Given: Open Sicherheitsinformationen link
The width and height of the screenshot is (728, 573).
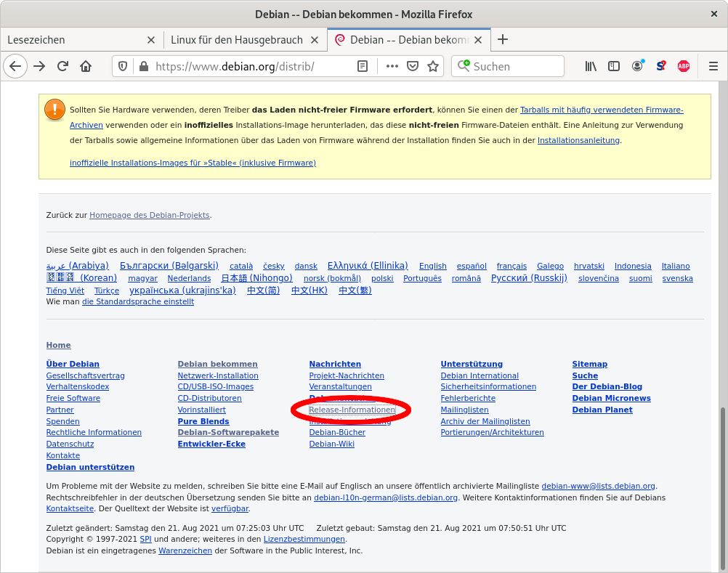Looking at the screenshot, I should (x=488, y=386).
